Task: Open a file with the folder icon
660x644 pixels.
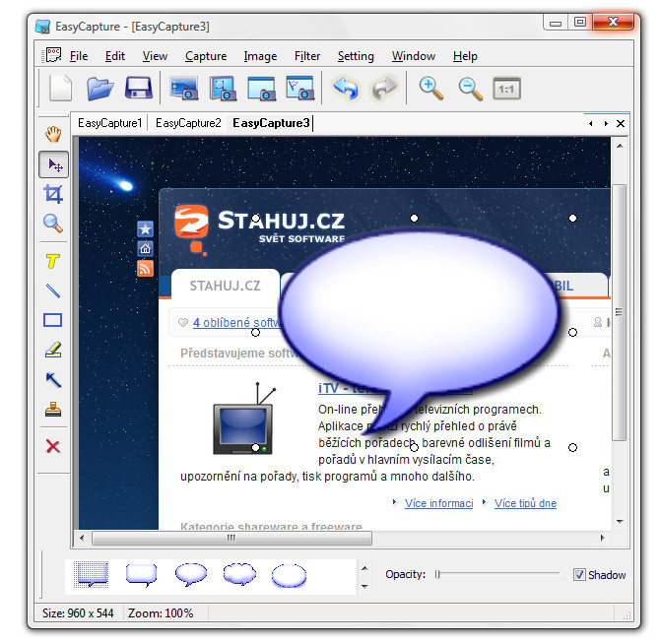Action: (x=99, y=89)
